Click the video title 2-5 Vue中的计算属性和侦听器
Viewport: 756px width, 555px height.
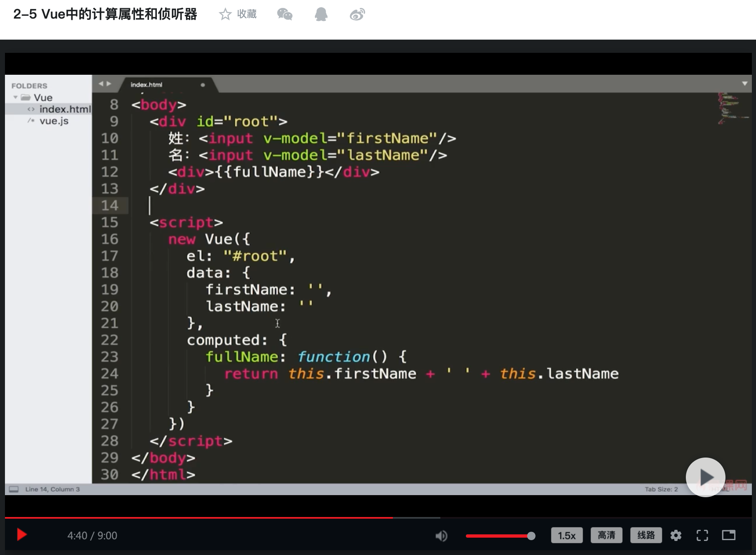pyautogui.click(x=105, y=14)
